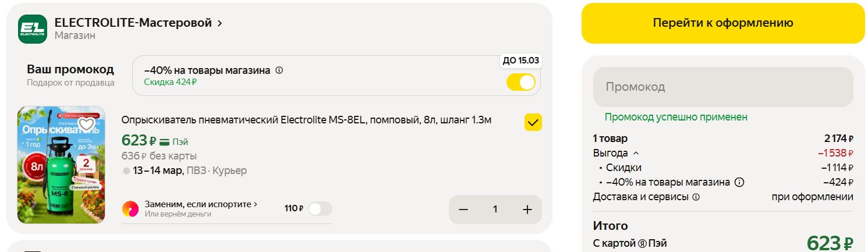Screen dimensions: 868x252
Task: Open ELECTROLITE-Мастеровой store via chevron
Action: coord(219,23)
